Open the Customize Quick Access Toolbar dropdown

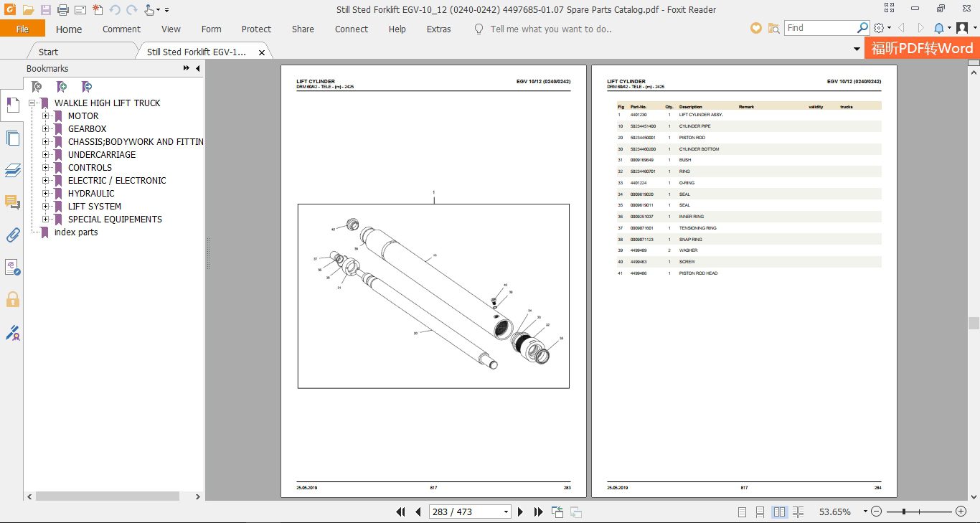click(x=167, y=10)
